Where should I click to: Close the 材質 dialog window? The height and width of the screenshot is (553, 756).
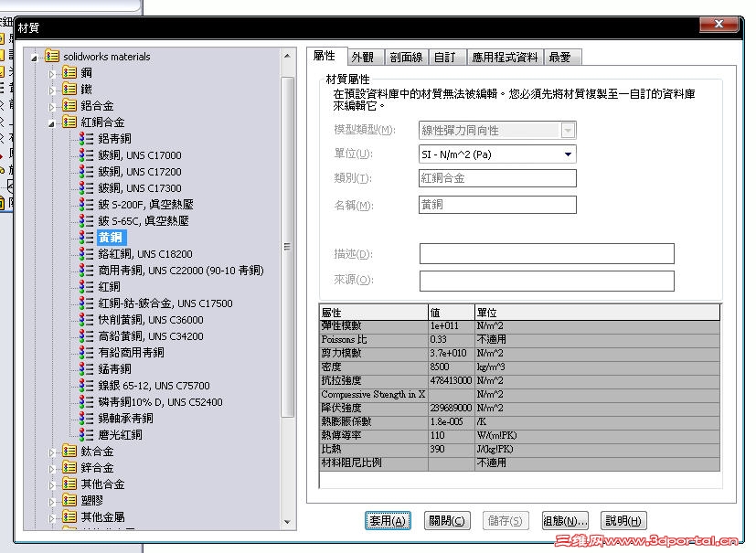[x=719, y=24]
